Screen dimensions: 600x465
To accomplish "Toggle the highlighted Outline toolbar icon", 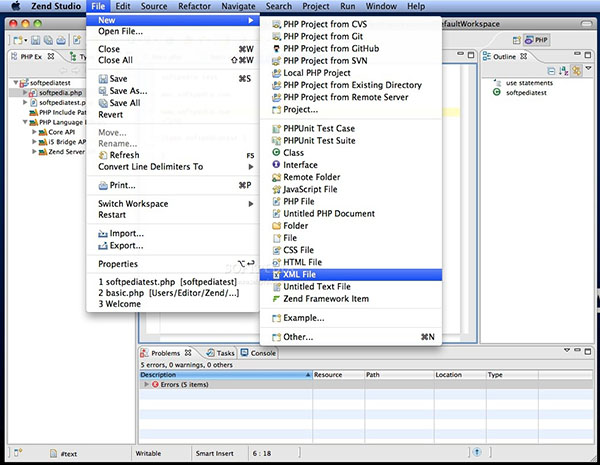I will (576, 71).
